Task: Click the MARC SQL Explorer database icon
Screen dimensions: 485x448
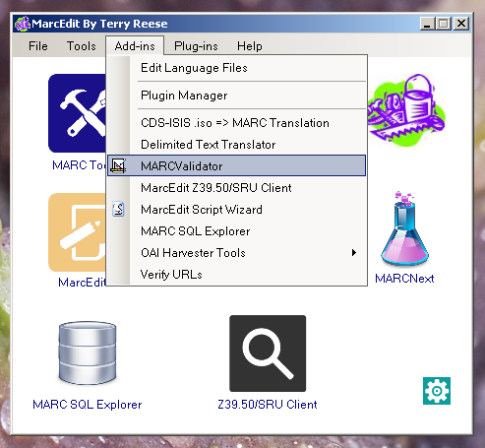Action: point(88,352)
